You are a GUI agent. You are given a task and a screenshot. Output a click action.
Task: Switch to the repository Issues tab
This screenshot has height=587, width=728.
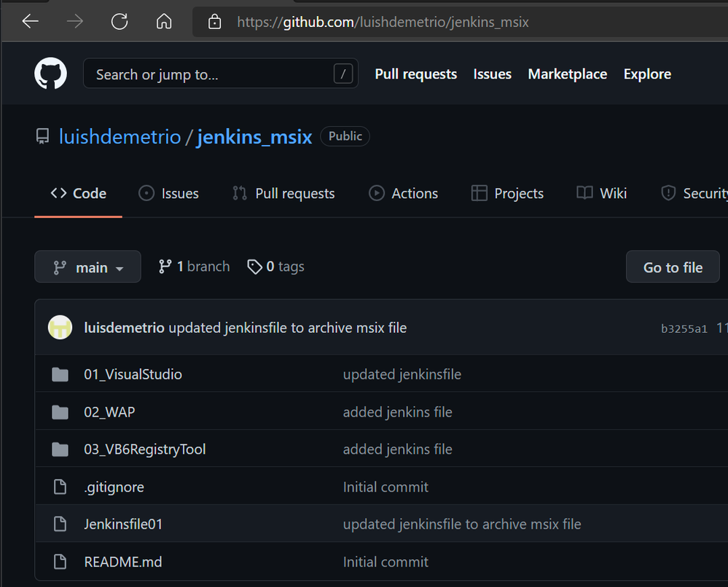click(168, 193)
